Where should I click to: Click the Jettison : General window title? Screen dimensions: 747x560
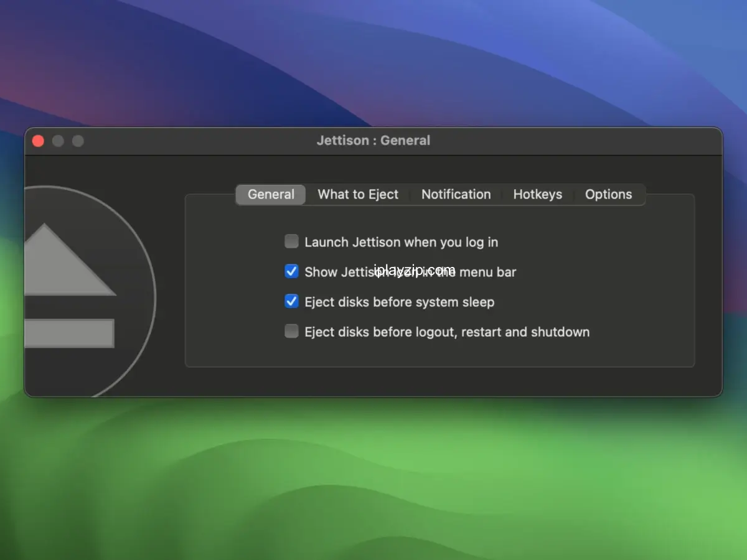tap(374, 141)
